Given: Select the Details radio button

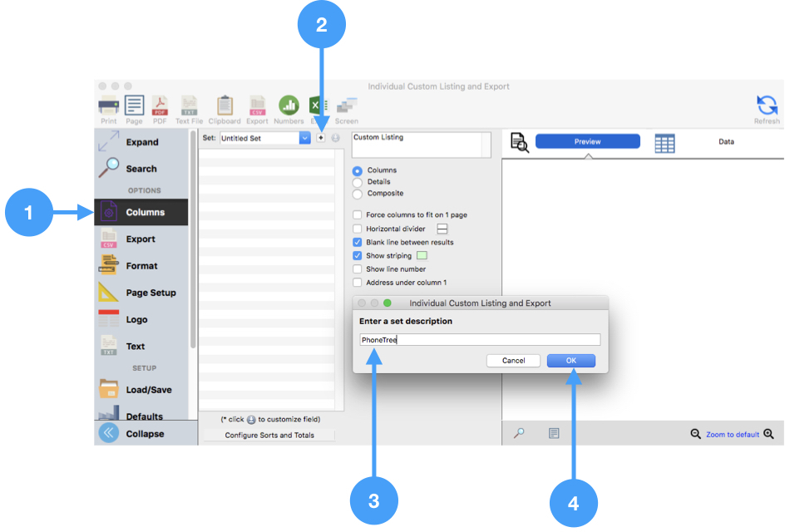Looking at the screenshot, I should click(358, 182).
